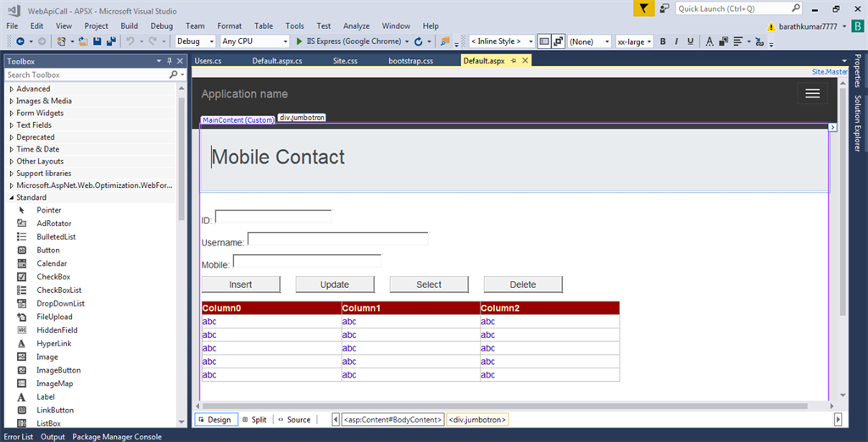Open the Package Manager Console tab

(117, 436)
